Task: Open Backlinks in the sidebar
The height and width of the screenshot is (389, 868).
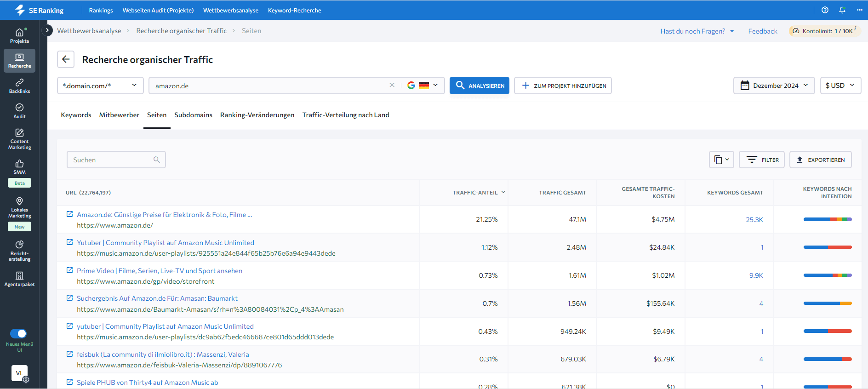Action: pos(19,86)
